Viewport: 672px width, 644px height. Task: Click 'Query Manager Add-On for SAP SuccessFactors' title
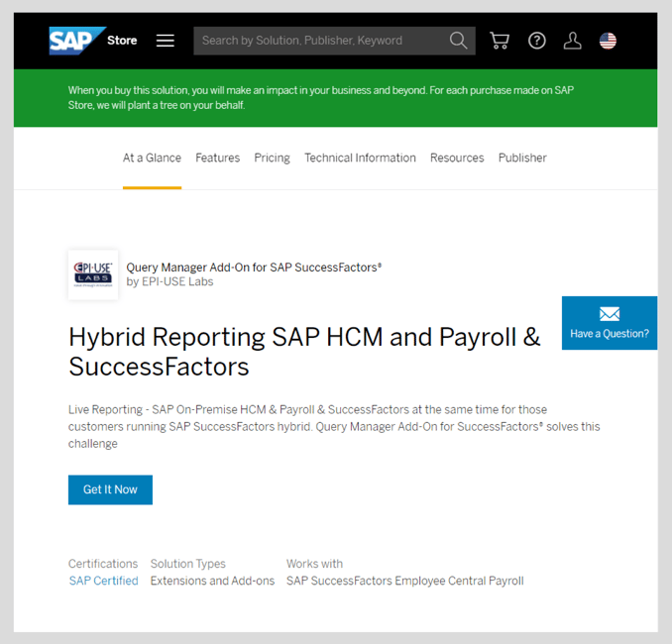254,268
